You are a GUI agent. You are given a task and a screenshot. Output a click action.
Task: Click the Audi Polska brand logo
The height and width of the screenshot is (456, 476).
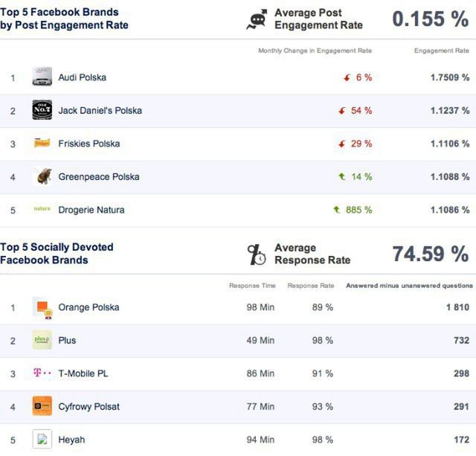42,77
